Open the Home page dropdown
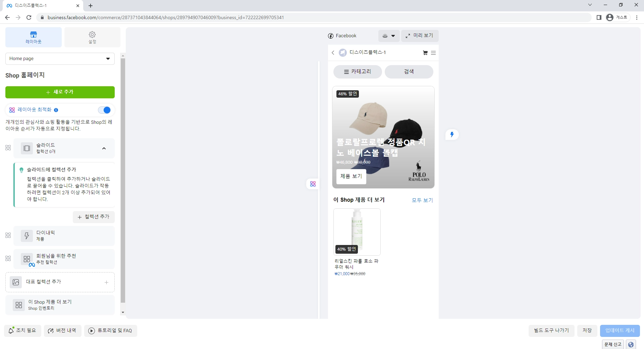This screenshot has width=644, height=349. (x=60, y=59)
